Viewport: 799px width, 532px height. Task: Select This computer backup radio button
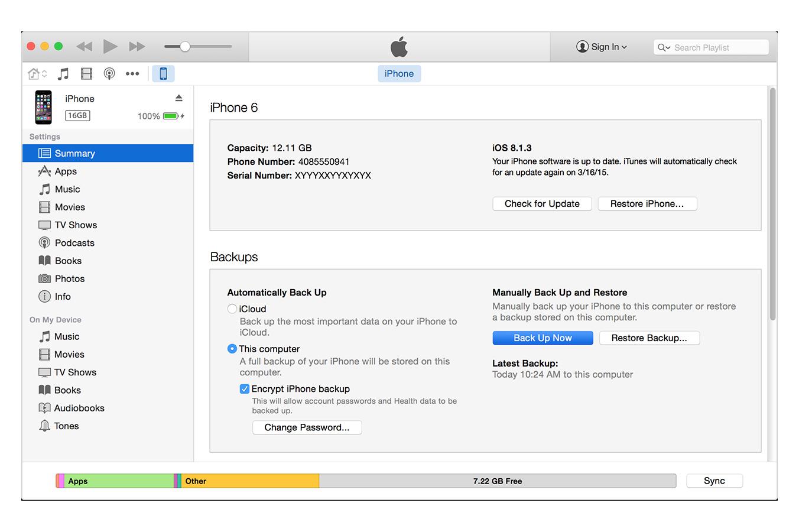click(232, 349)
